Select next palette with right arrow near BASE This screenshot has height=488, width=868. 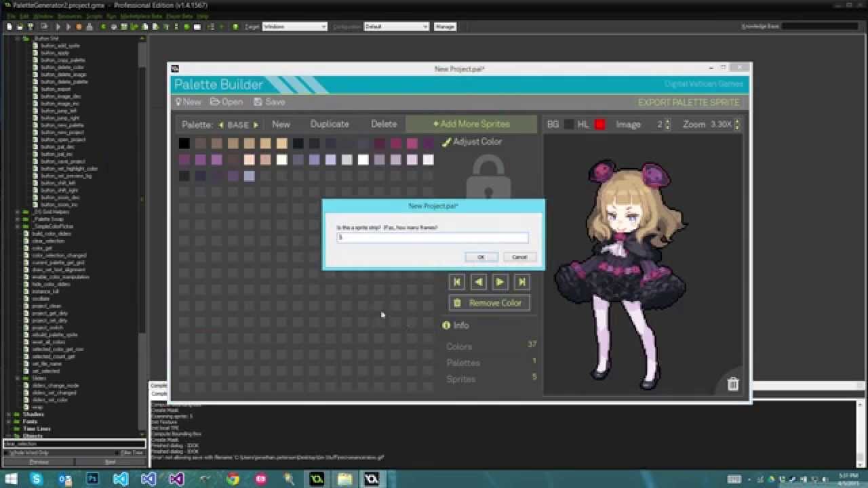pos(256,125)
